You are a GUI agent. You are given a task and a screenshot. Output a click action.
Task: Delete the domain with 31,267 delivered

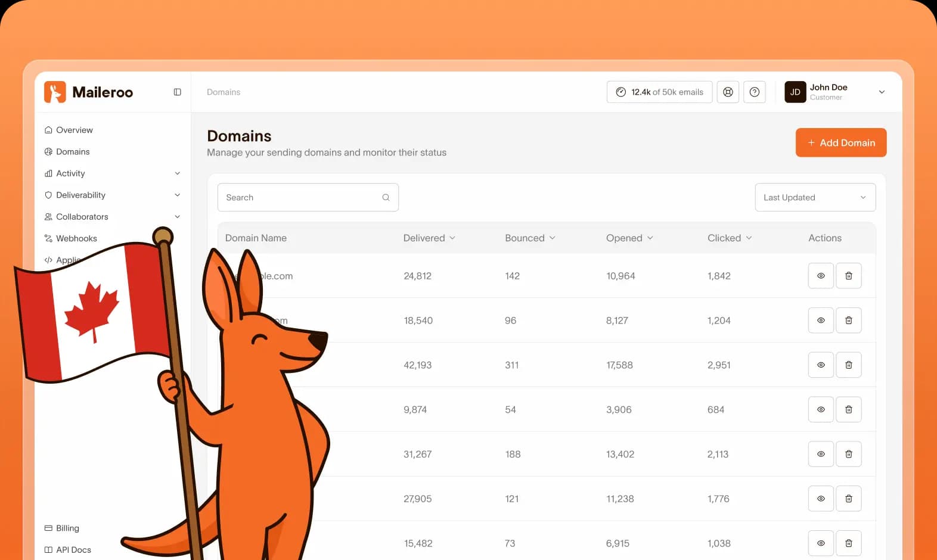click(x=849, y=454)
